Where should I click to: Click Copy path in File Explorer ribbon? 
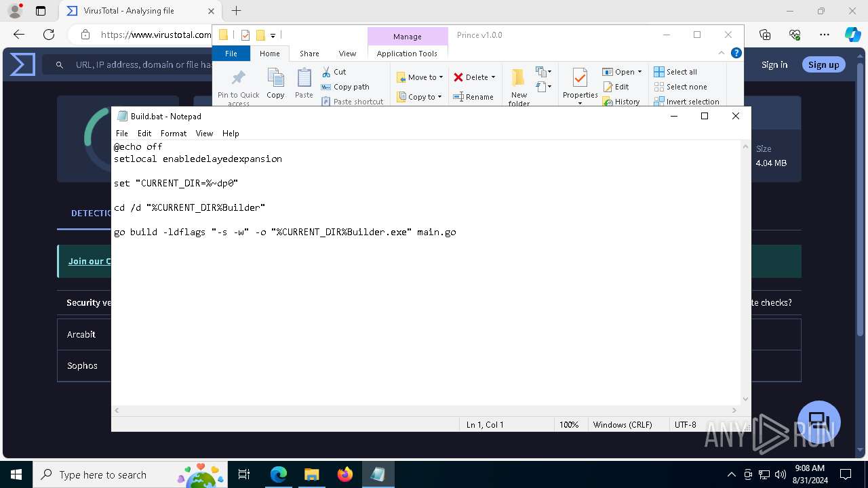pyautogui.click(x=345, y=87)
